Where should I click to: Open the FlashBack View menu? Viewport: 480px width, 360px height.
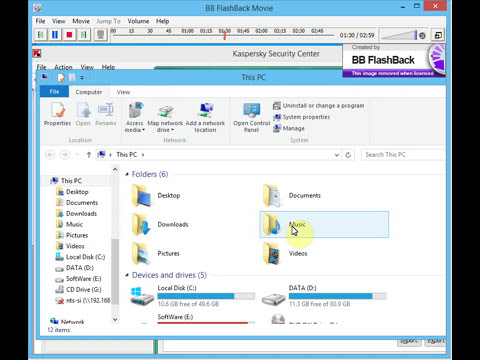pyautogui.click(x=58, y=21)
